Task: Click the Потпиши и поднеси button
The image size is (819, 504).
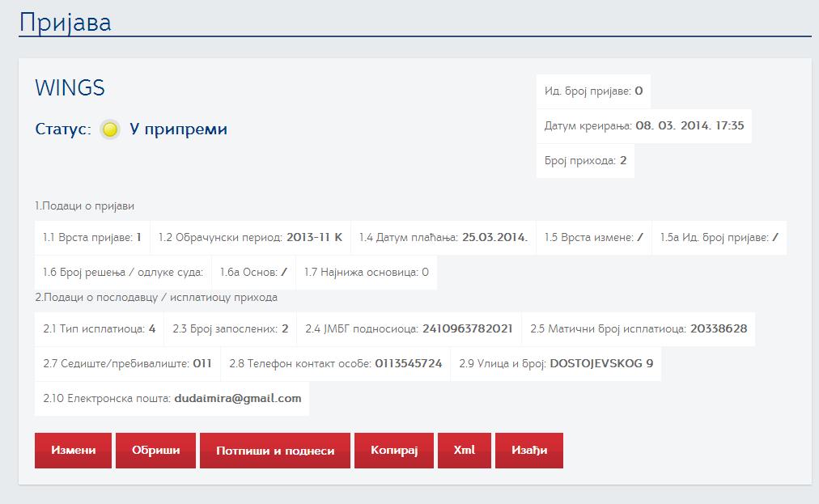Action: coord(274,451)
